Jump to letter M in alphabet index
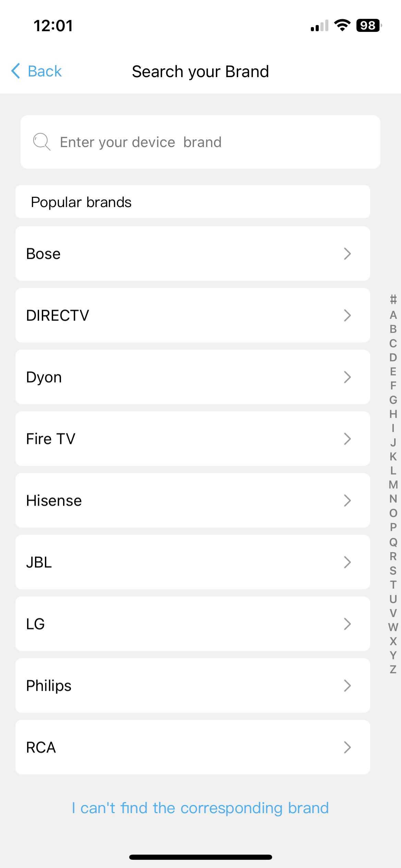 (x=393, y=485)
